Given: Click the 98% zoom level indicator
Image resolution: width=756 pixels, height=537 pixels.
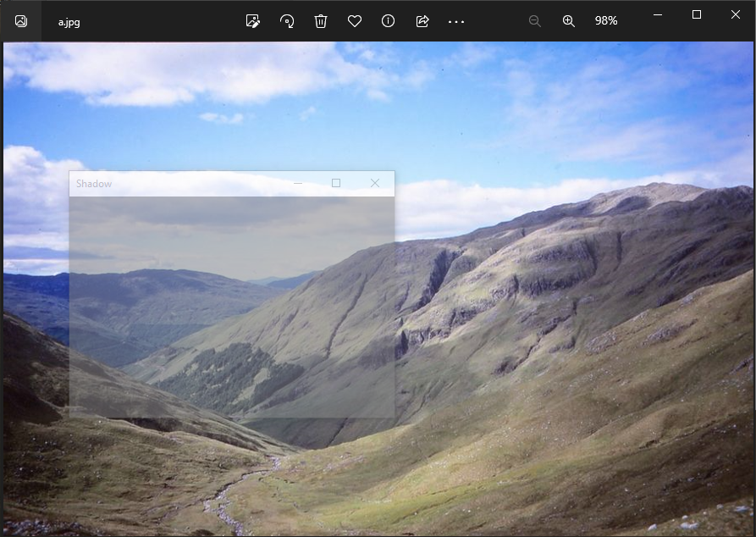Looking at the screenshot, I should coord(606,21).
